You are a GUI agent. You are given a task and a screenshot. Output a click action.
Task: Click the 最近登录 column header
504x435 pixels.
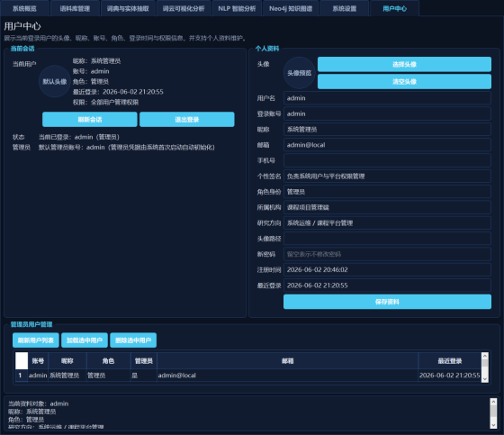pos(450,361)
